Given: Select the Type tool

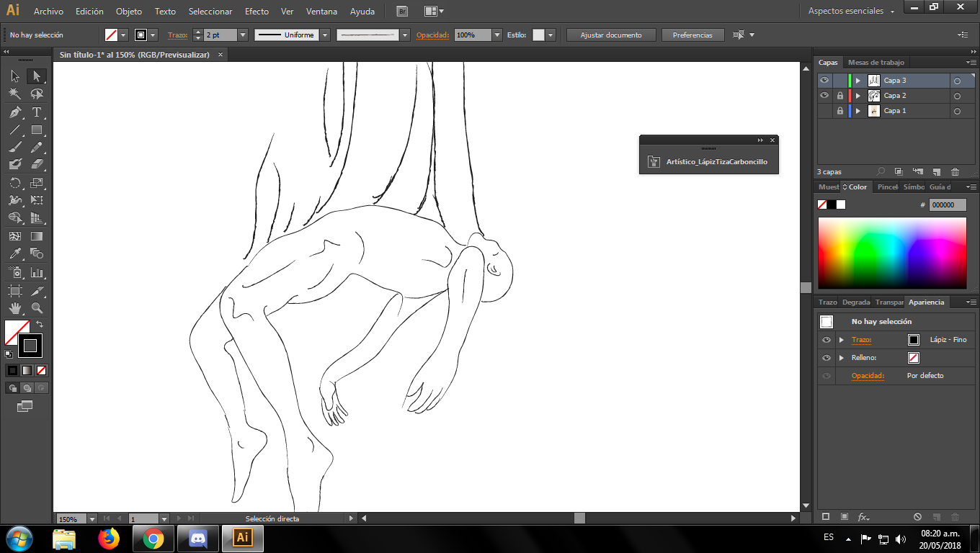Looking at the screenshot, I should pyautogui.click(x=37, y=112).
